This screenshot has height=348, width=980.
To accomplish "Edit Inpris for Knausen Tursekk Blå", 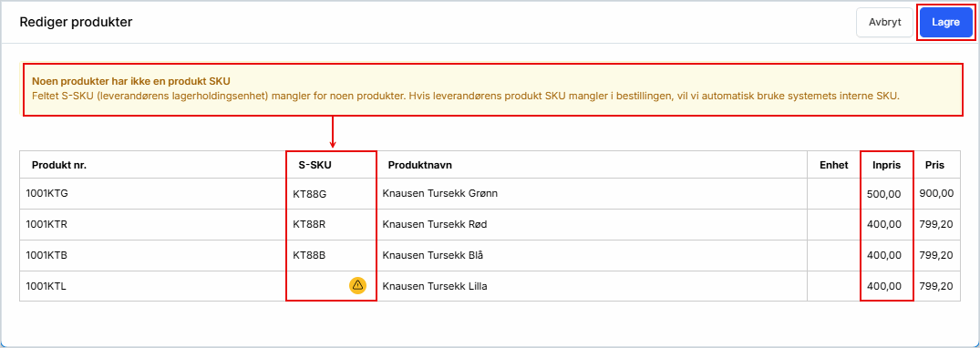I will tap(887, 255).
